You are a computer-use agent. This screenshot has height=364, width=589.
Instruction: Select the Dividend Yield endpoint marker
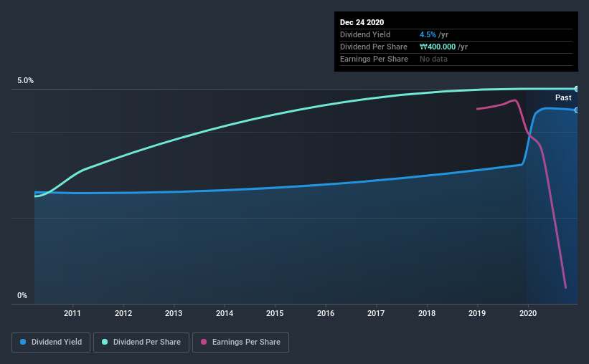pyautogui.click(x=576, y=110)
